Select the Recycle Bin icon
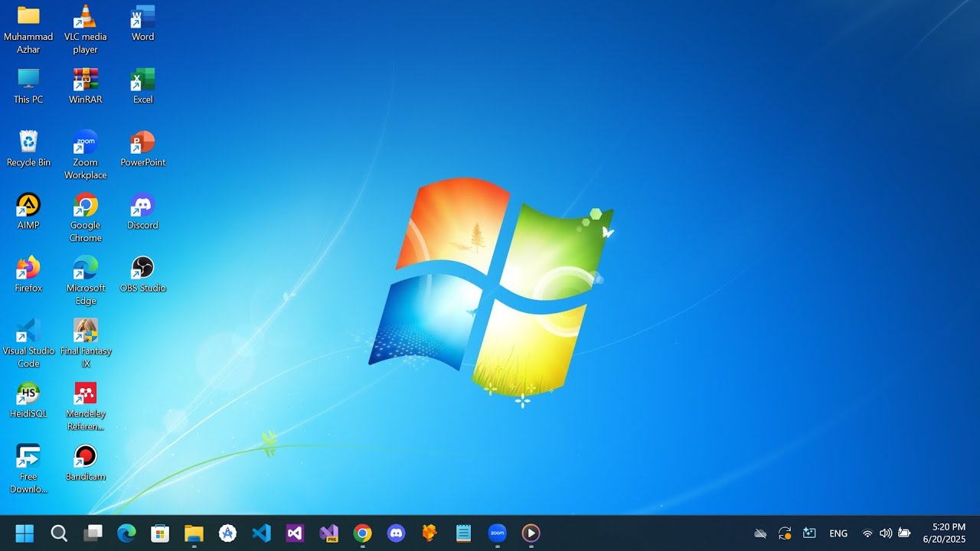The width and height of the screenshot is (980, 551). coord(28,148)
